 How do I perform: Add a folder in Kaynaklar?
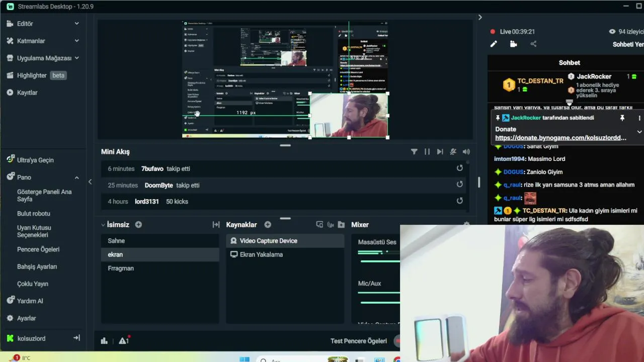point(341,225)
